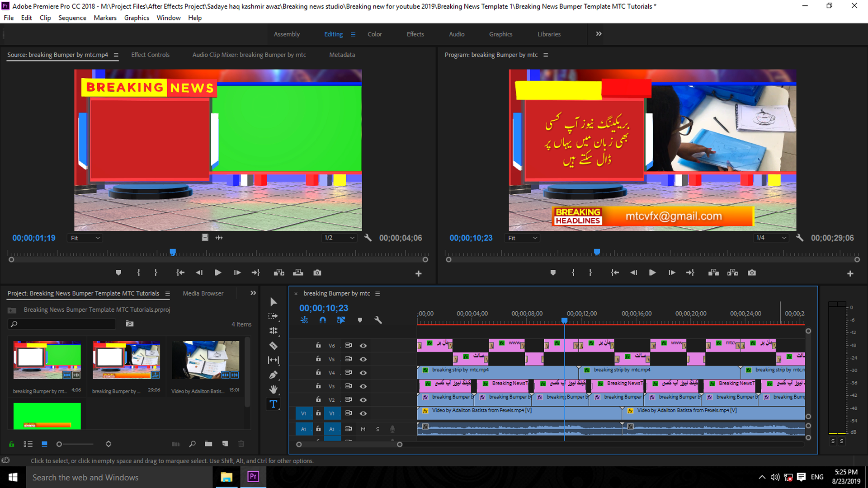Click the Track Select Forward tool
868x488 pixels.
point(274,316)
